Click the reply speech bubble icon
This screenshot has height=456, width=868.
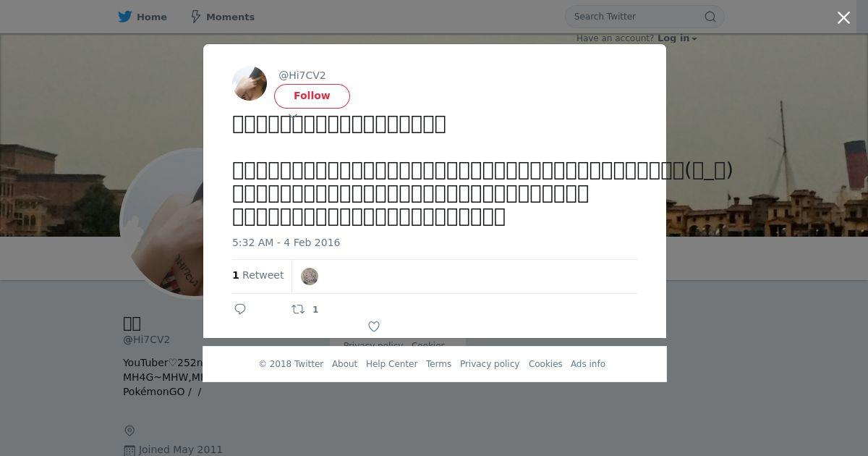coord(240,309)
